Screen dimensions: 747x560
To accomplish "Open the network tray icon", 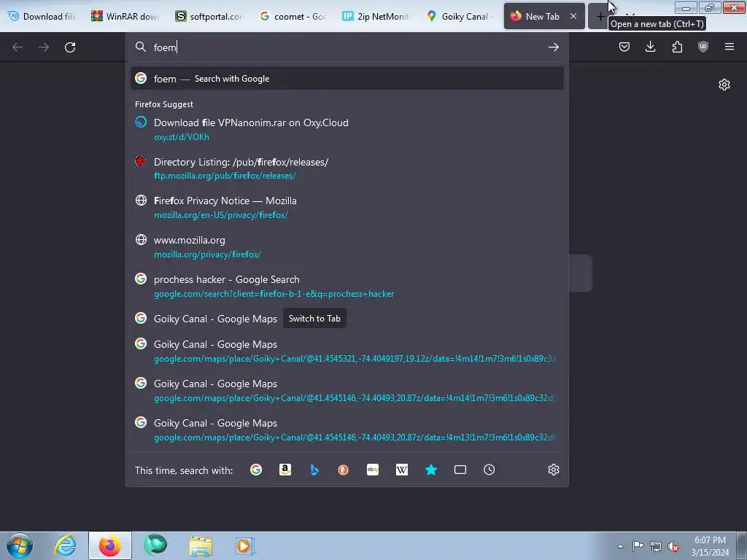I will [x=656, y=546].
